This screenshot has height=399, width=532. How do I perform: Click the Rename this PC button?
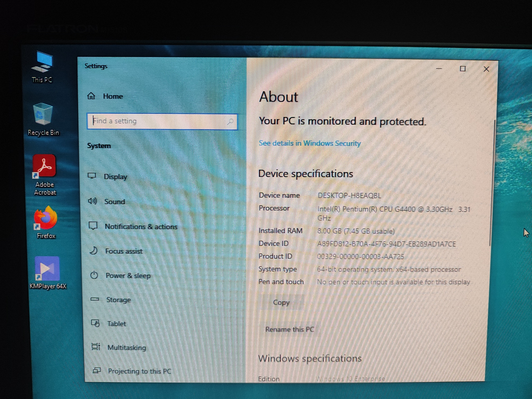click(x=289, y=330)
